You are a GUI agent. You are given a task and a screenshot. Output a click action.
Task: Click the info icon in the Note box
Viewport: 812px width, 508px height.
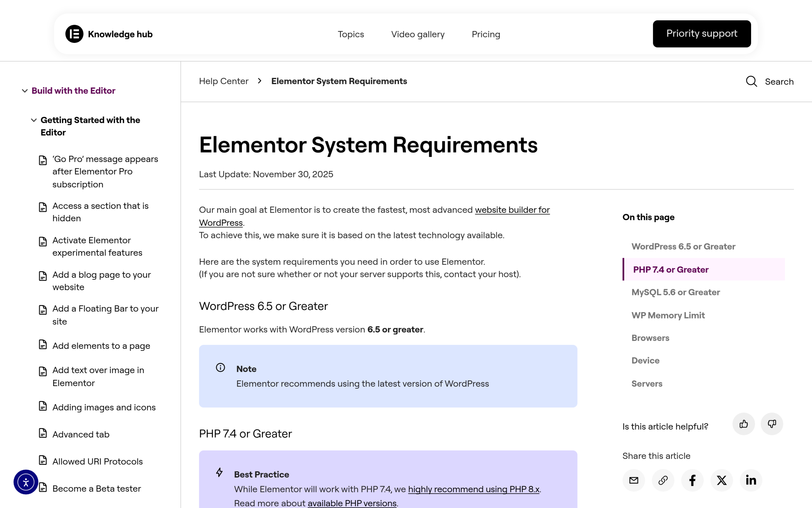[220, 368]
